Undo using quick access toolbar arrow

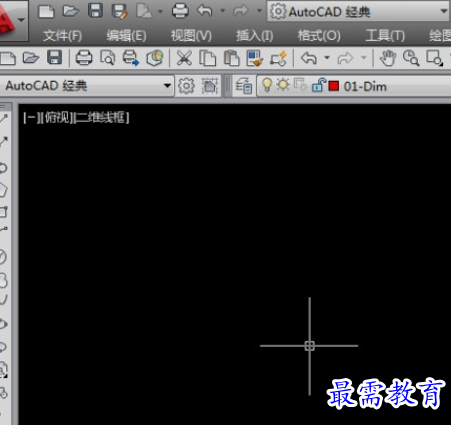click(x=205, y=11)
